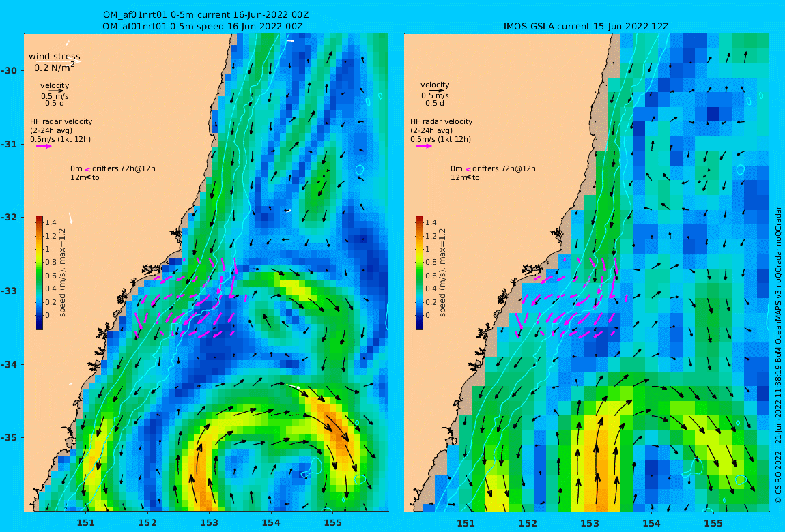This screenshot has width=785, height=532.
Task: Click the magenta drifter marker beside '0m' in left map
Action: point(87,169)
